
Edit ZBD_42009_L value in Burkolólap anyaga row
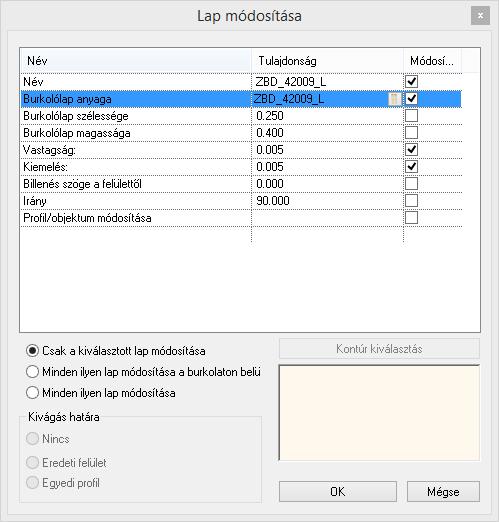pos(289,99)
